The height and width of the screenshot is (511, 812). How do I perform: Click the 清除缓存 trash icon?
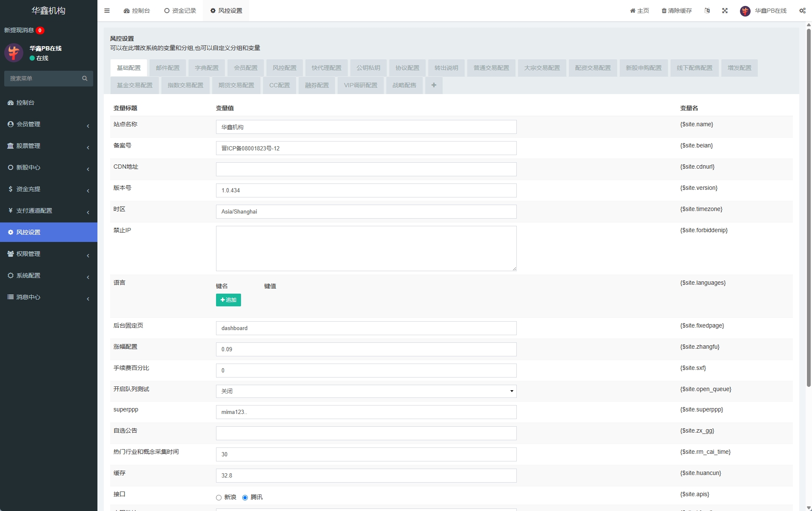click(x=664, y=11)
